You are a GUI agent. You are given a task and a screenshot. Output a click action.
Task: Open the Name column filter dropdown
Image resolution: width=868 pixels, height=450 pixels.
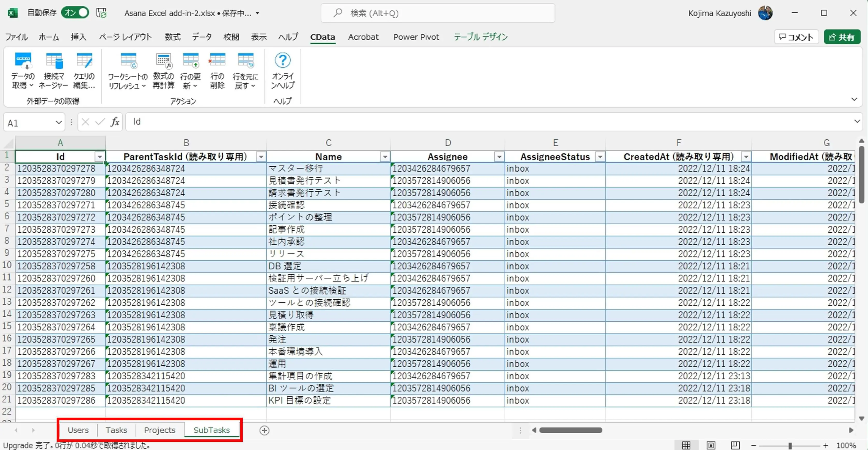pos(385,157)
